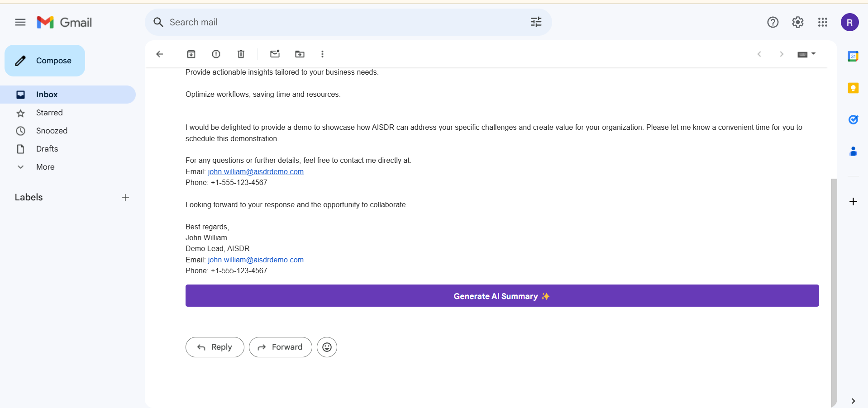Open Settings gear icon

coord(798,22)
